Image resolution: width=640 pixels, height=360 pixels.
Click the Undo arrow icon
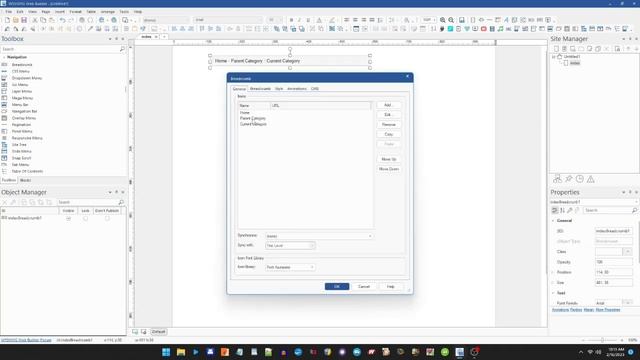[62, 20]
